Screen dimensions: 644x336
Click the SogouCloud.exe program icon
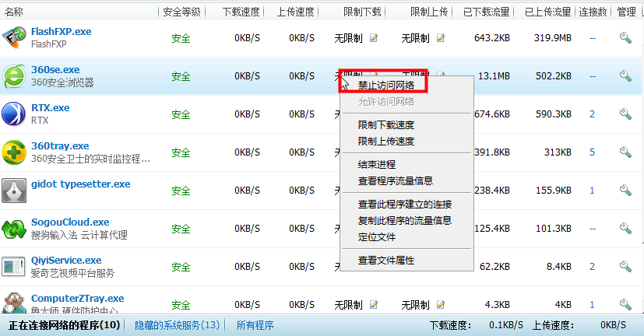click(14, 229)
